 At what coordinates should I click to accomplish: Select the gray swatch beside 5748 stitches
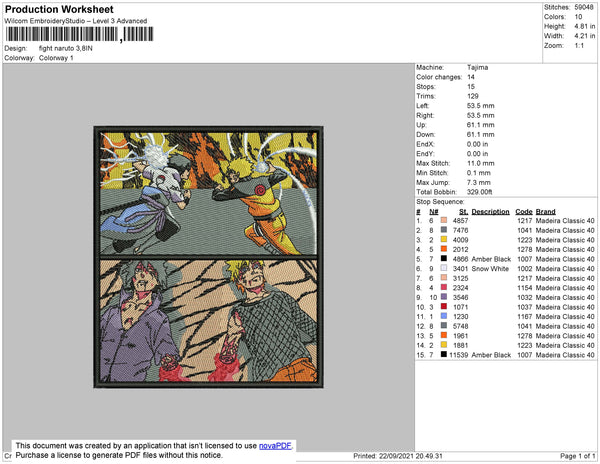tap(443, 326)
